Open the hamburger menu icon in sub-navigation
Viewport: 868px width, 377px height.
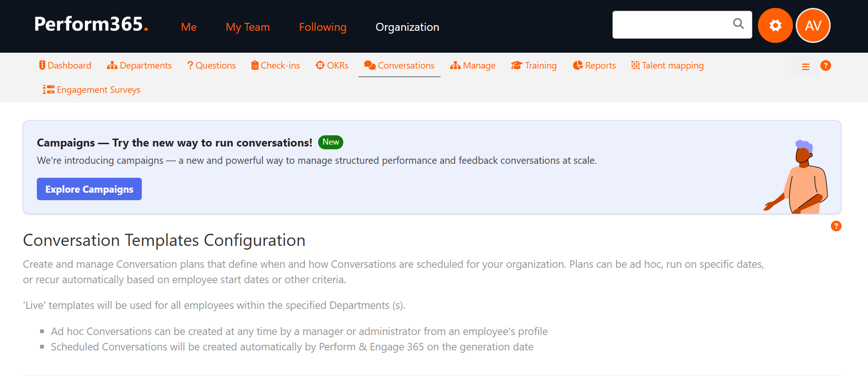tap(806, 67)
